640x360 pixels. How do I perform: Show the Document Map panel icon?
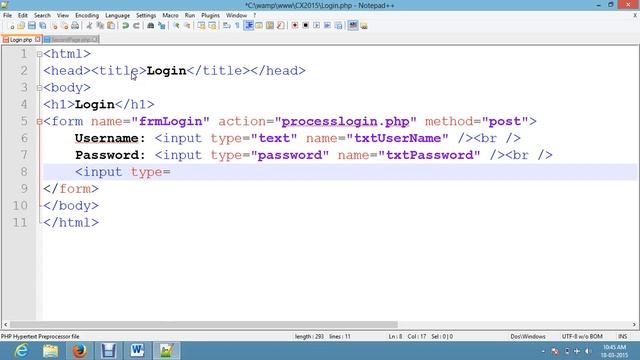coord(270,26)
